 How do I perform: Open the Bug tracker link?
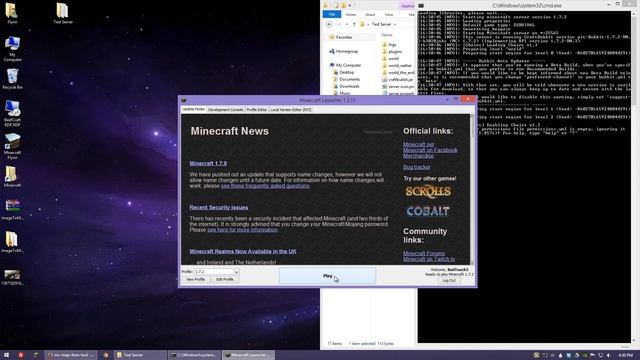pos(416,167)
